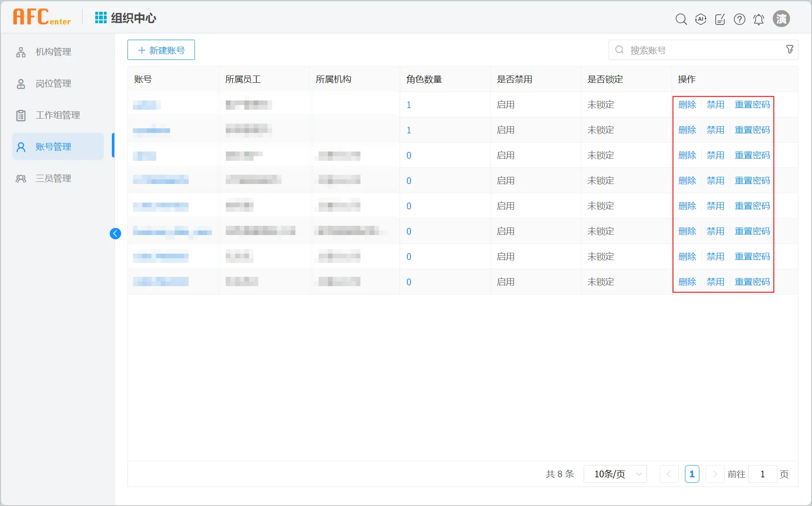Select 工作组管理 menu item
The width and height of the screenshot is (812, 506).
[57, 115]
